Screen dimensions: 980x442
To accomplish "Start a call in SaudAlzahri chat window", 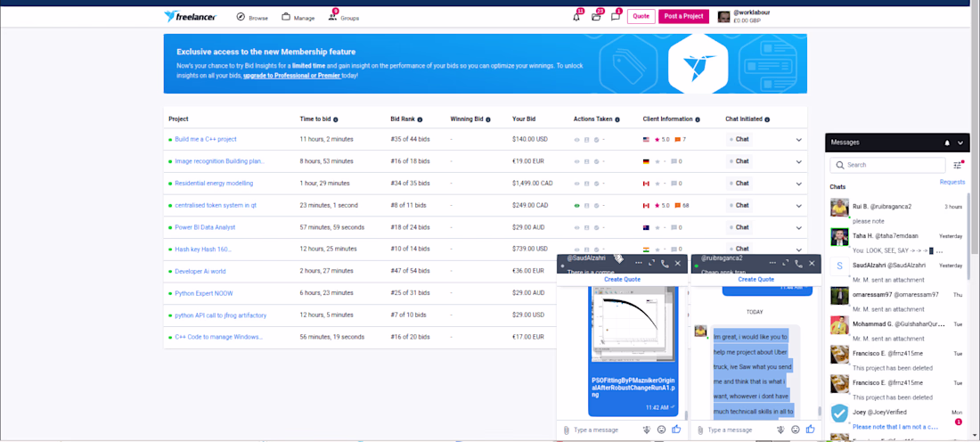I will [665, 264].
